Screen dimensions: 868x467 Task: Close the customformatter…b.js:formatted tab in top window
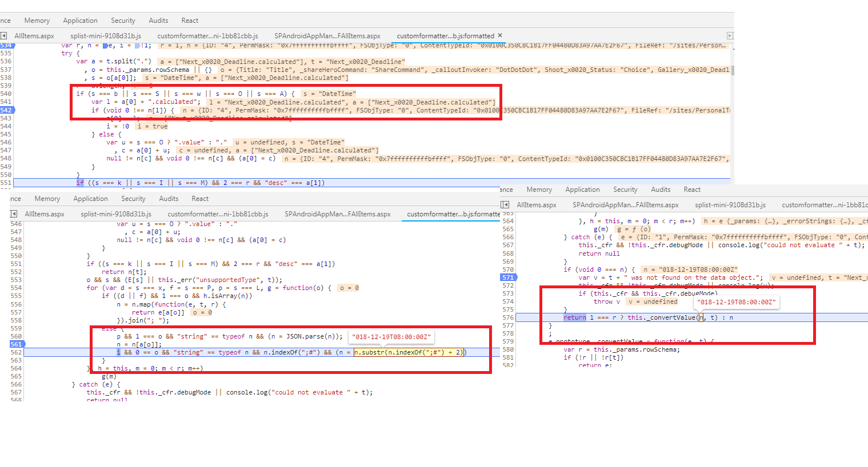click(500, 35)
